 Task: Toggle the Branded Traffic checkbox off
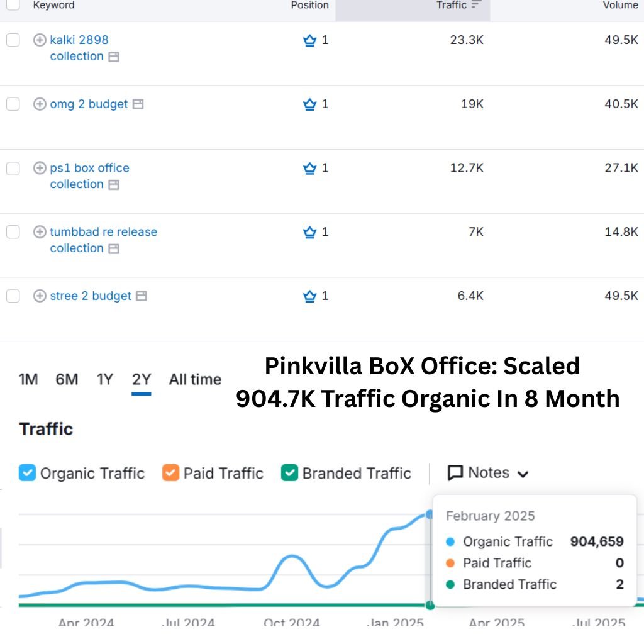[x=288, y=472]
